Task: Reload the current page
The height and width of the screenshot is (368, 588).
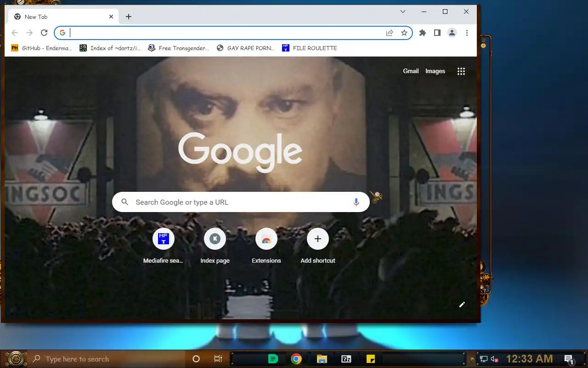Action: (x=44, y=33)
